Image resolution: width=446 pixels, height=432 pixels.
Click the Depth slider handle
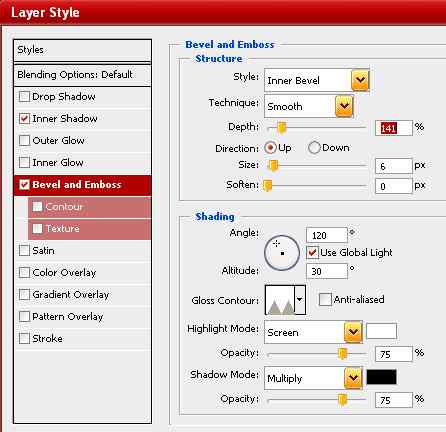click(282, 128)
